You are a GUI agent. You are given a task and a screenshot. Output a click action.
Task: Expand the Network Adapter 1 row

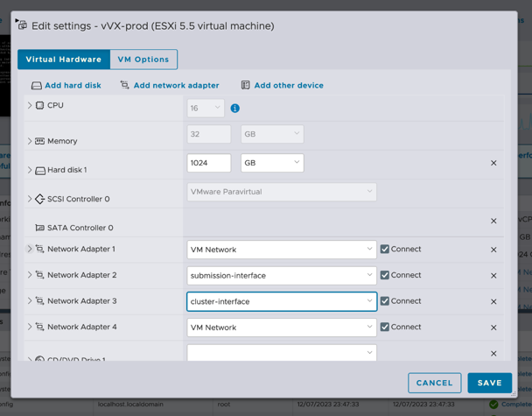coord(30,249)
